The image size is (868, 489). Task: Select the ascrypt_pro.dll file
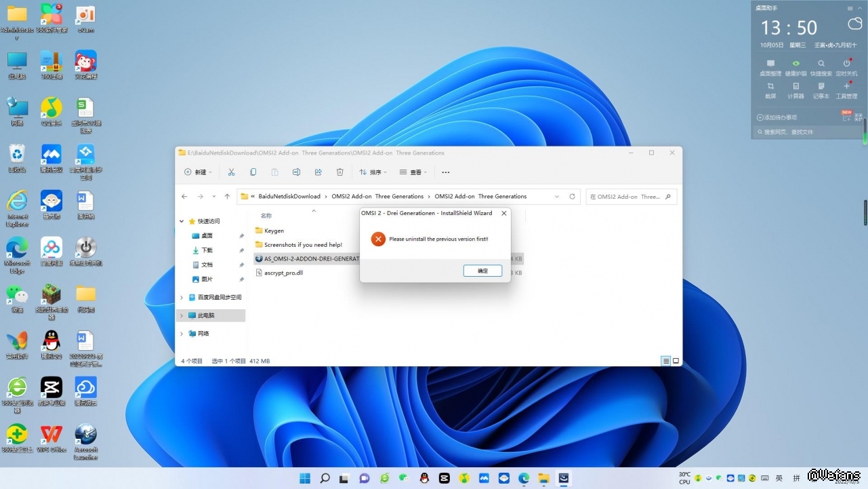point(283,273)
